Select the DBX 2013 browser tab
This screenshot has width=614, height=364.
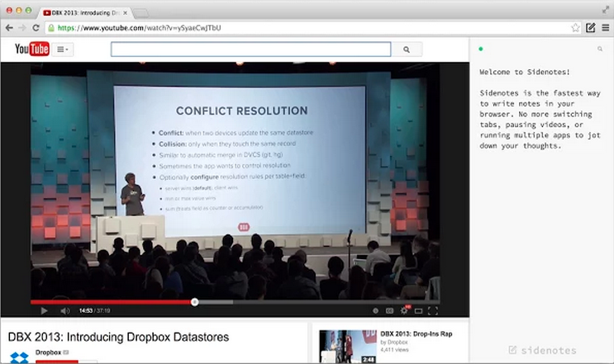(85, 13)
